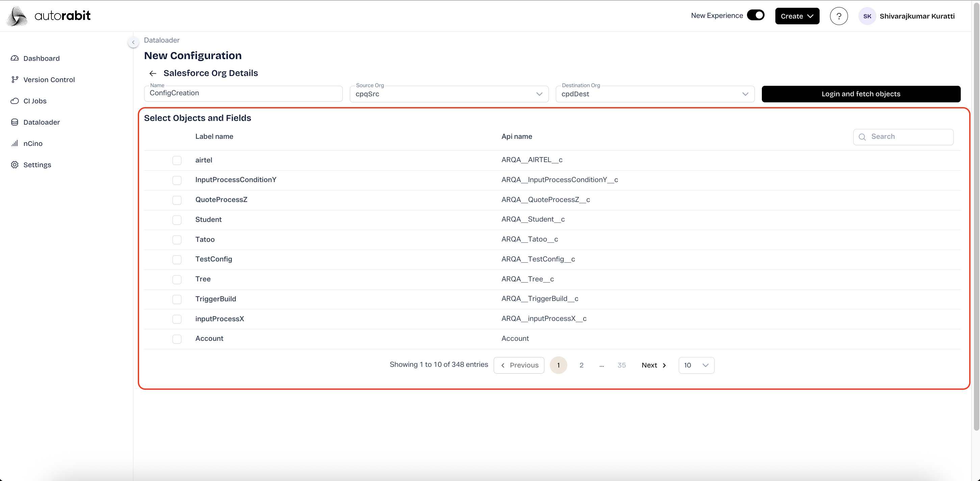Click the Dashboard gauge icon in sidebar
Image resolution: width=980 pixels, height=481 pixels.
(x=15, y=58)
